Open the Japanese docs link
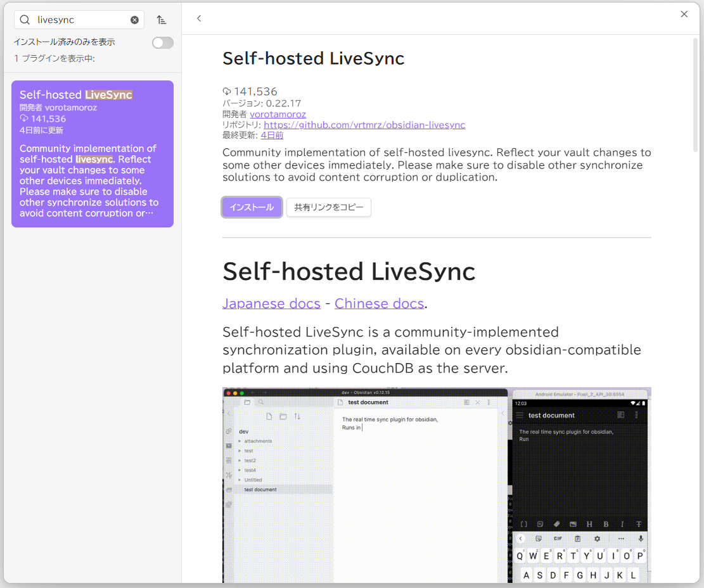This screenshot has width=704, height=588. pos(271,304)
